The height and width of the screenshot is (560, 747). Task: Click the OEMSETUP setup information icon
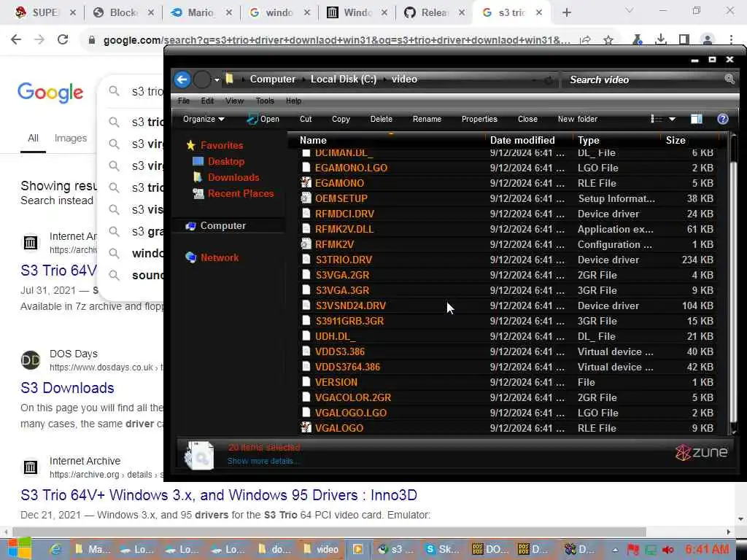[x=306, y=198]
